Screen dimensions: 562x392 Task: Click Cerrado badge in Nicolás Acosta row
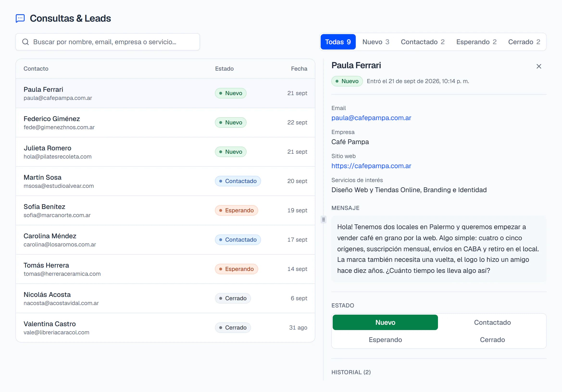232,298
